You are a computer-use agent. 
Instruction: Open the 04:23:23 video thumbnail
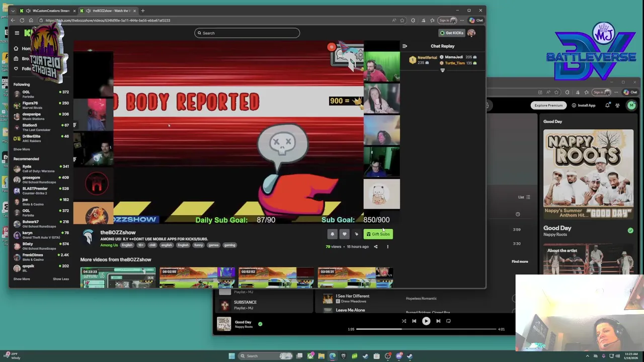tap(118, 278)
